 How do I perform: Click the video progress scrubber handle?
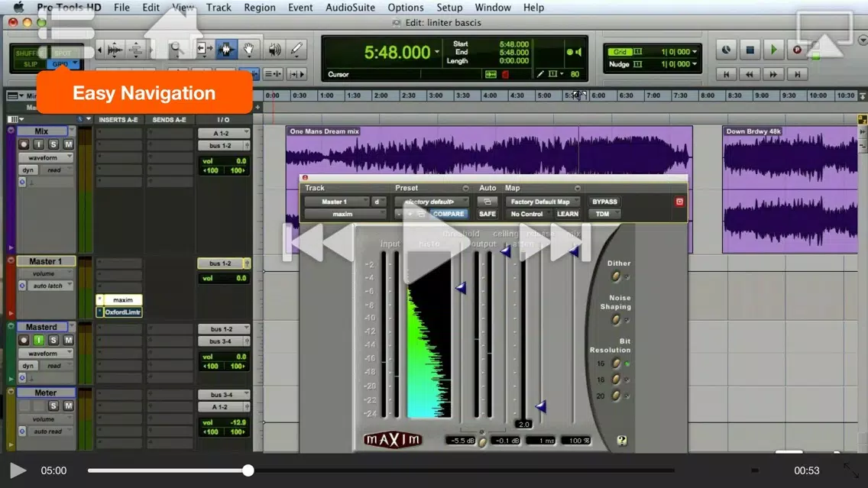coord(248,470)
